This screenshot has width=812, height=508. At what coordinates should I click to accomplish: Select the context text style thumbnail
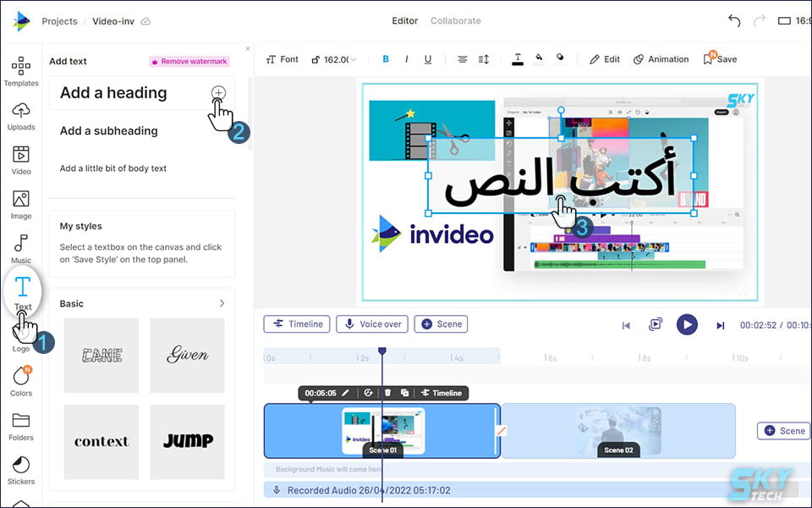tap(101, 442)
